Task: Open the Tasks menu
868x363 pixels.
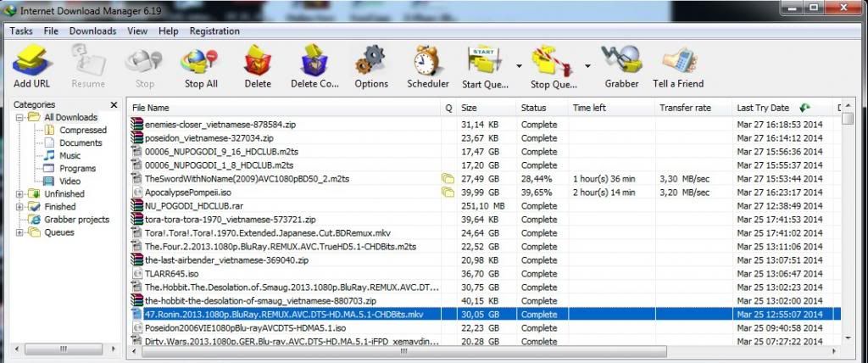Action: tap(21, 31)
